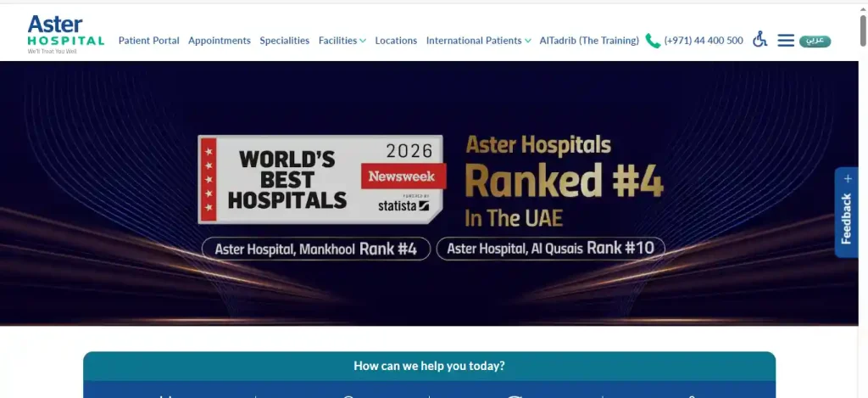
Task: Open the wheelchair accessibility icon
Action: tap(760, 39)
